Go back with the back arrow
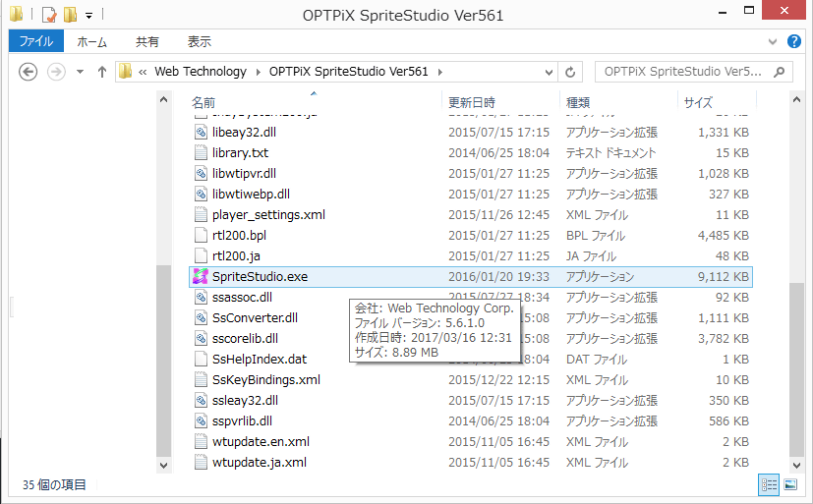 [28, 72]
